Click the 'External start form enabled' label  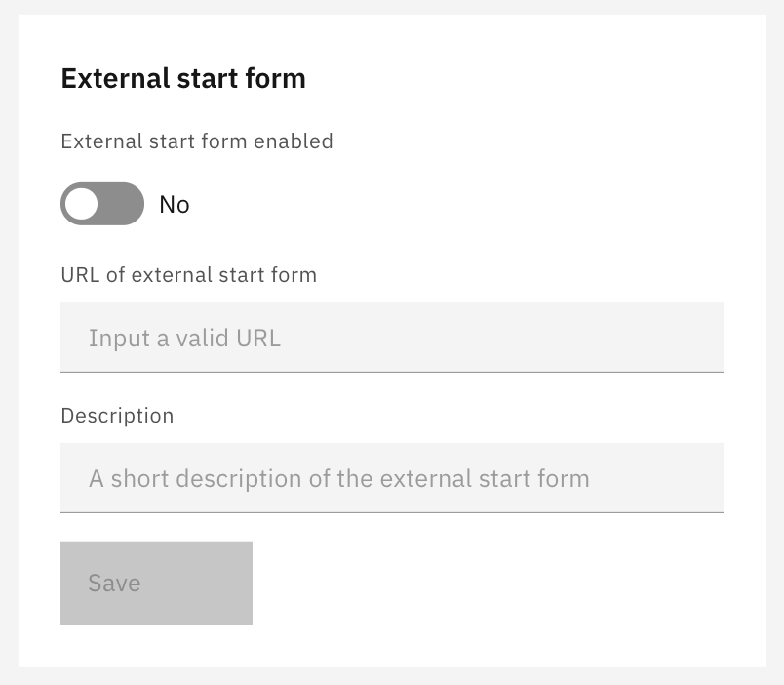[x=197, y=141]
